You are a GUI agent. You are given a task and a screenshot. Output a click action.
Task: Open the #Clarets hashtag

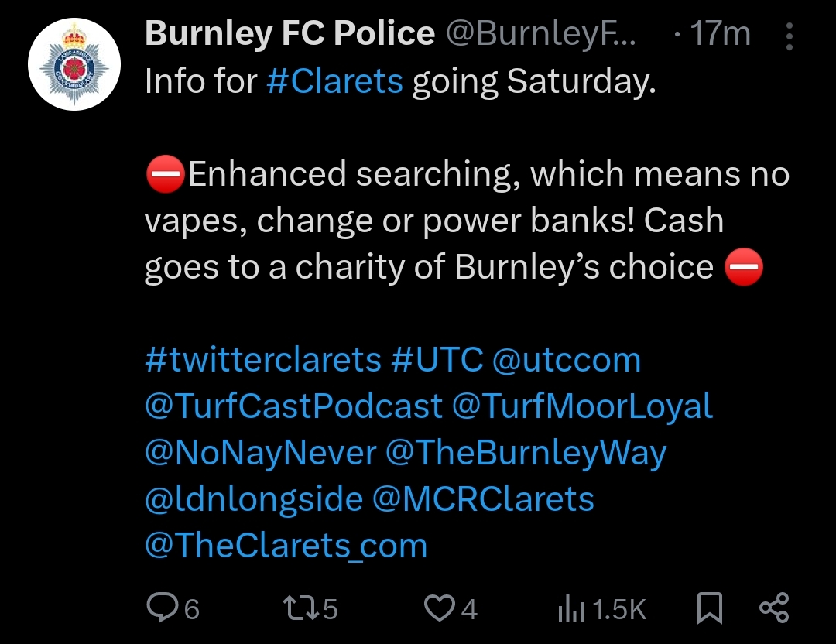point(334,80)
